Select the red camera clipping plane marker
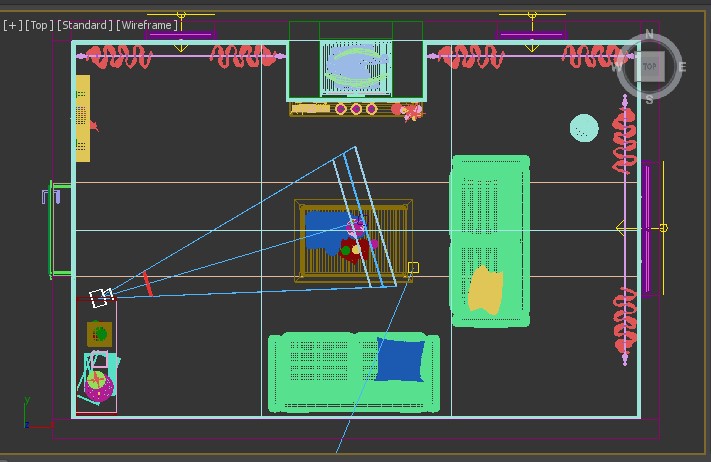Screen dimensions: 711x462 [x=148, y=284]
